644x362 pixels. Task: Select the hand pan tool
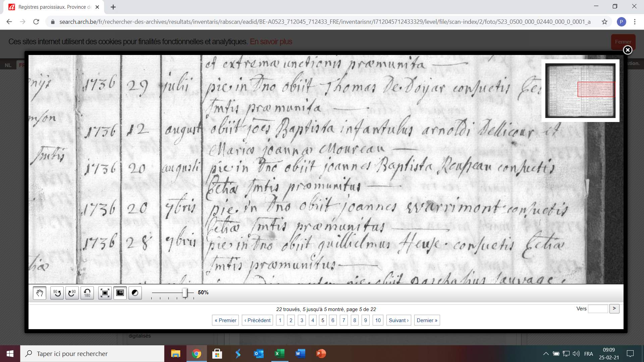coord(40,293)
